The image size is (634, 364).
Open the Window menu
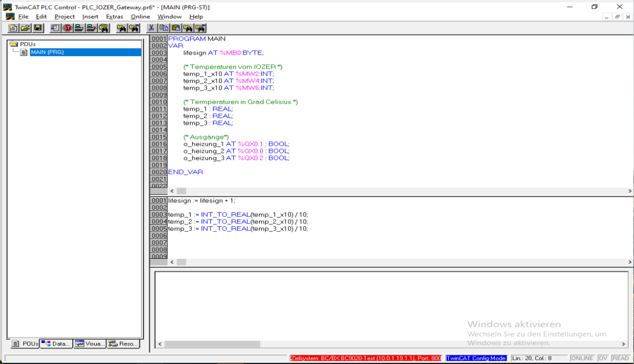point(170,17)
